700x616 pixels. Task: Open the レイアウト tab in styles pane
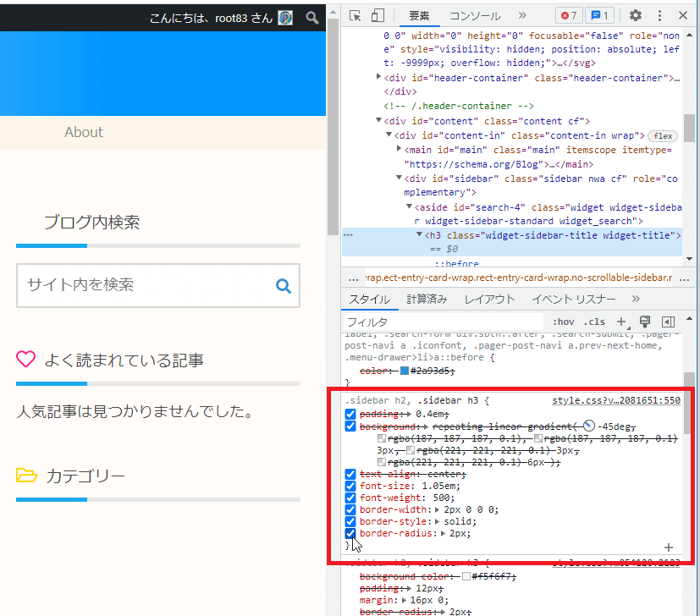(x=489, y=299)
